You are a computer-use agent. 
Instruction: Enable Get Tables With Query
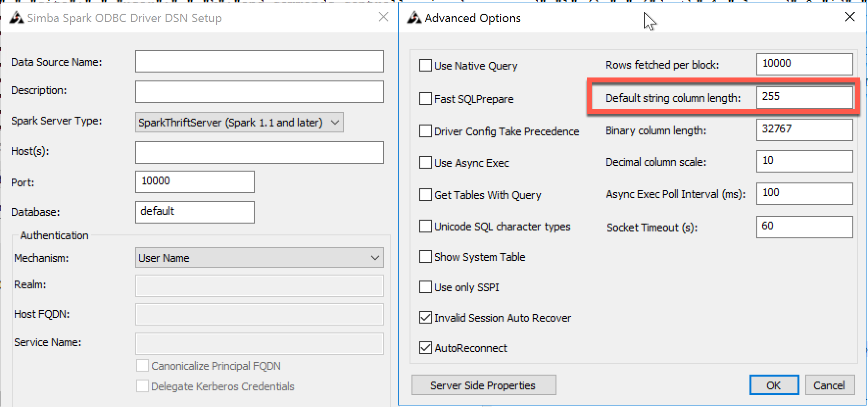point(426,195)
